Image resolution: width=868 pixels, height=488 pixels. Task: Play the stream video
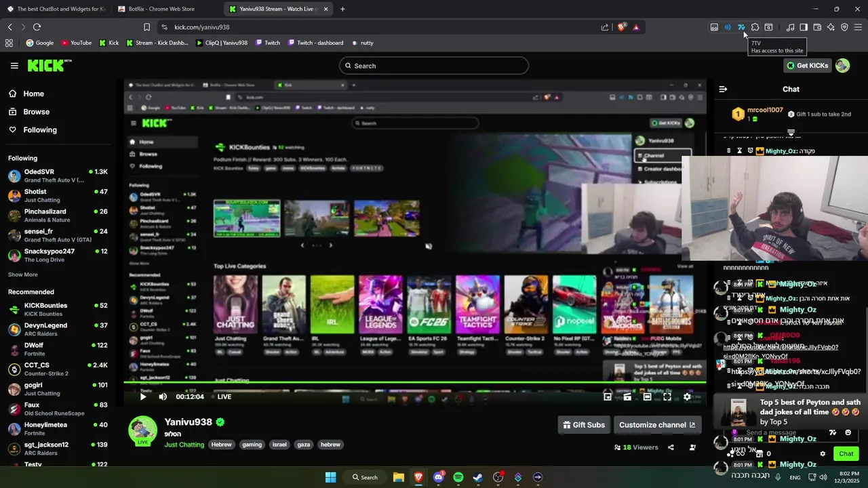143,396
